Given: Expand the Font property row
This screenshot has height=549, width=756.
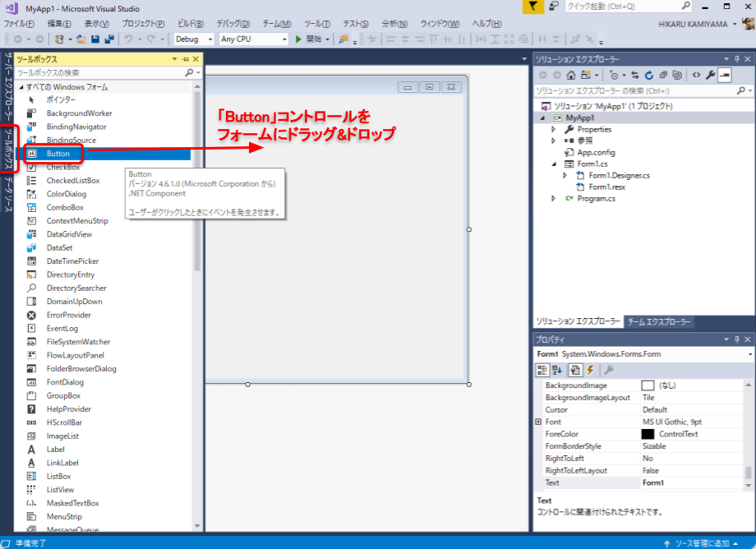Looking at the screenshot, I should click(x=538, y=422).
